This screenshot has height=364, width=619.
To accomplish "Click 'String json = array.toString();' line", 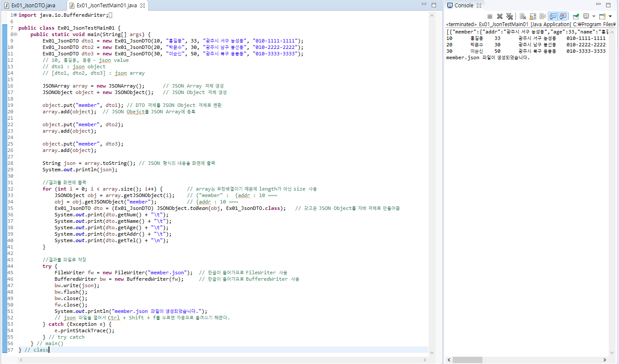I will pos(89,163).
